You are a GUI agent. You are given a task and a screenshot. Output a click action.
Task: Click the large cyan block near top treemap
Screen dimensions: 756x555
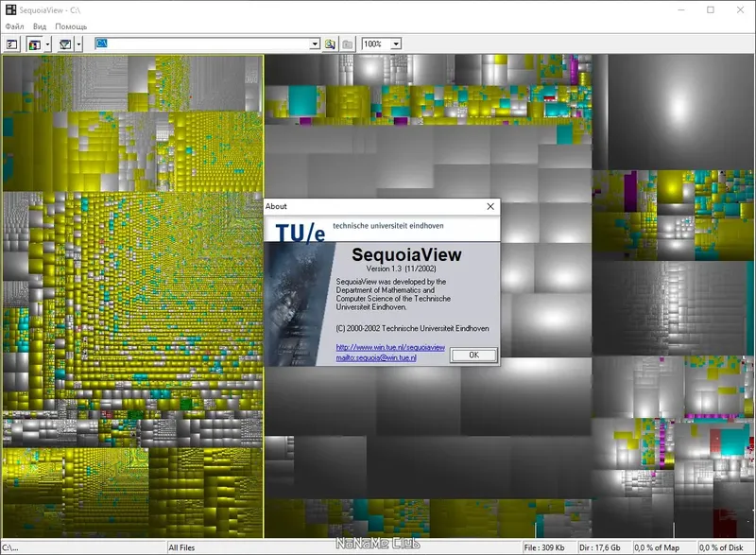302,101
